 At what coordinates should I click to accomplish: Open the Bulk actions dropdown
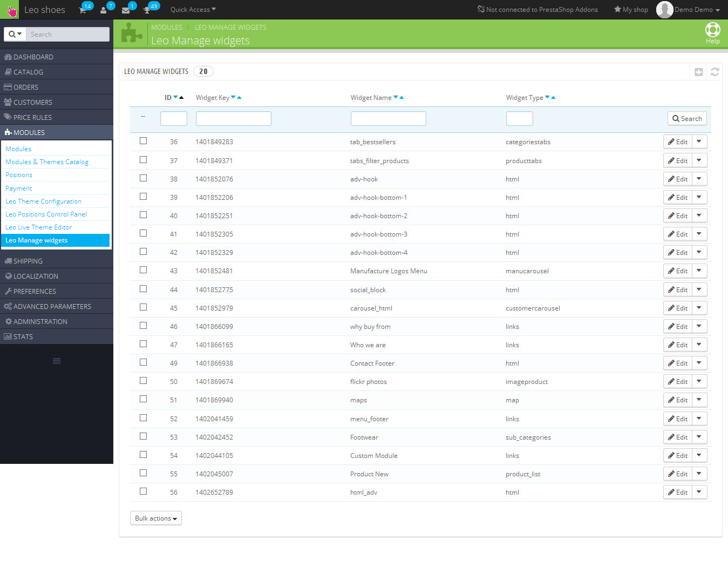(x=156, y=518)
